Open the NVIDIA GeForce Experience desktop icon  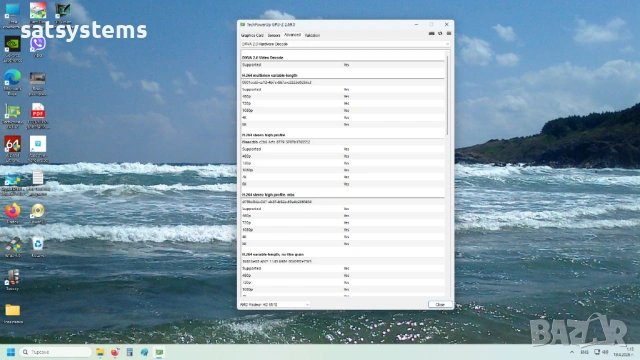pyautogui.click(x=13, y=49)
